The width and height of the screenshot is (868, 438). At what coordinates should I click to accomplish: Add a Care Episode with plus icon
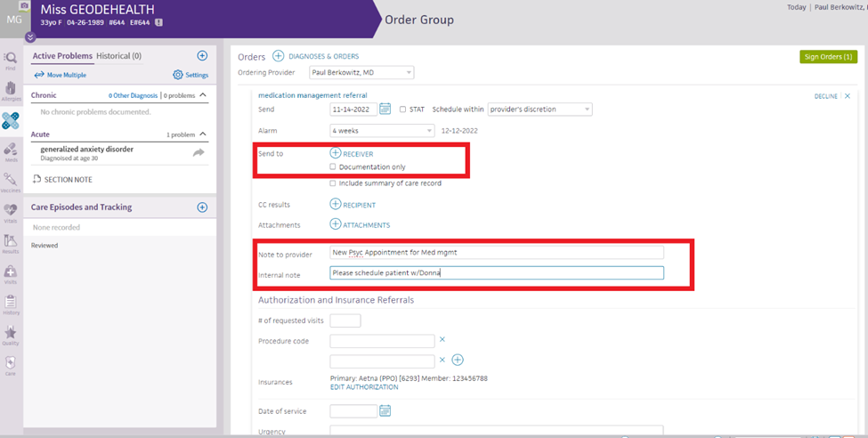pos(202,207)
